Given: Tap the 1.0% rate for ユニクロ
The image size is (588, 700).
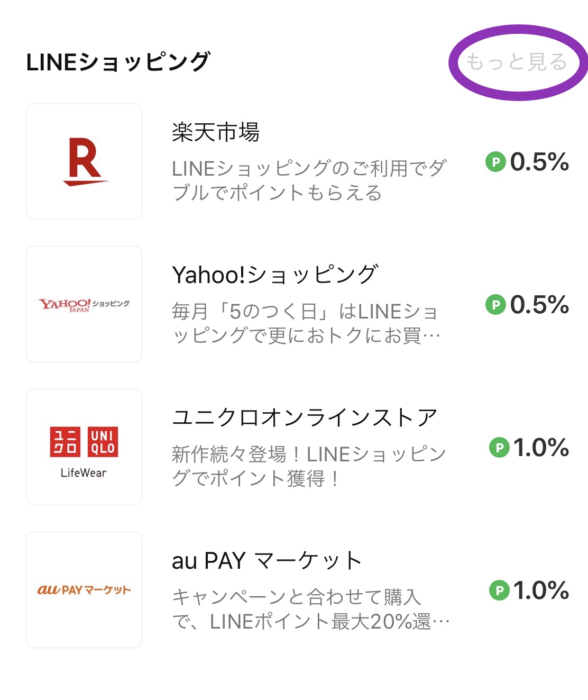Looking at the screenshot, I should 541,448.
